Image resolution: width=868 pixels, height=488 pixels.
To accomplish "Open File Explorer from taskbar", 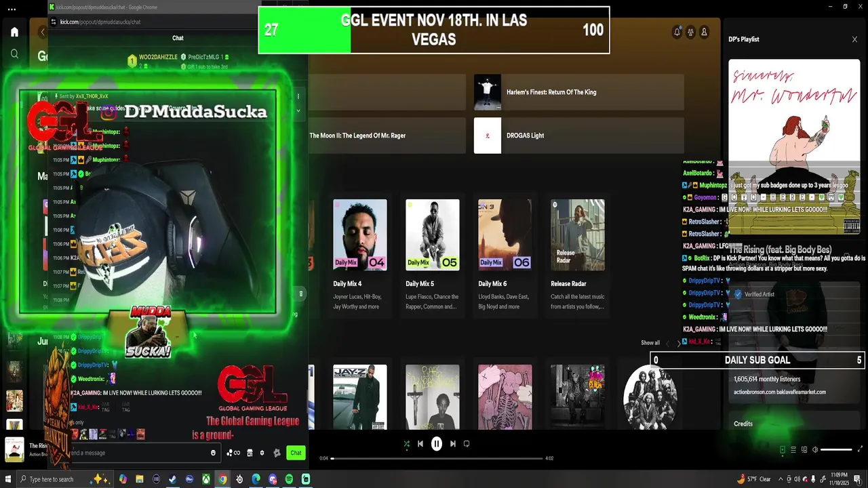I will pos(140,479).
